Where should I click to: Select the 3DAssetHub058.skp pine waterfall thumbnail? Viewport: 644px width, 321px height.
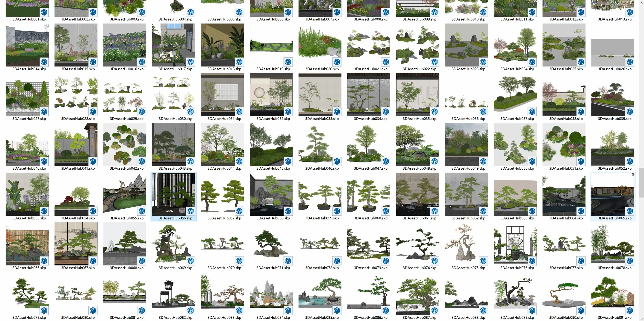coord(271,194)
